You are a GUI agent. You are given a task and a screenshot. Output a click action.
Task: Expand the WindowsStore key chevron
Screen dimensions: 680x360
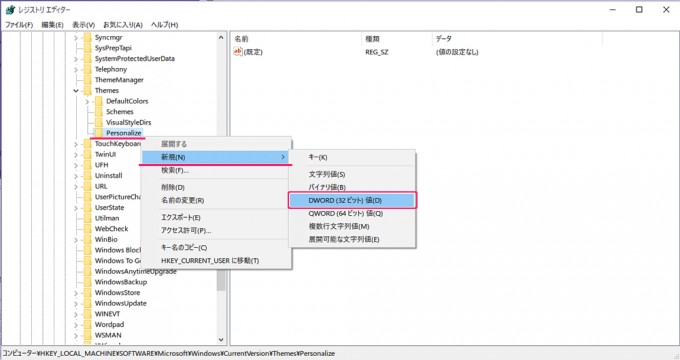tap(76, 293)
